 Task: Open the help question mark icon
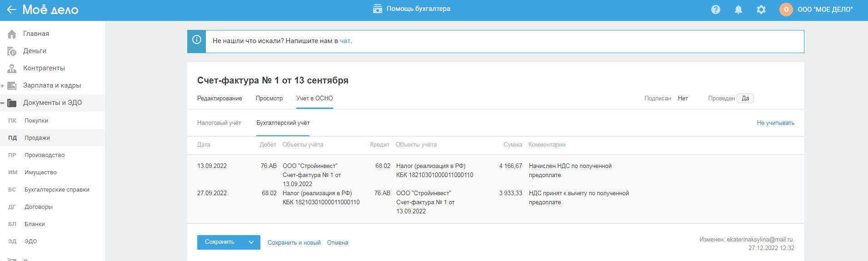[716, 10]
